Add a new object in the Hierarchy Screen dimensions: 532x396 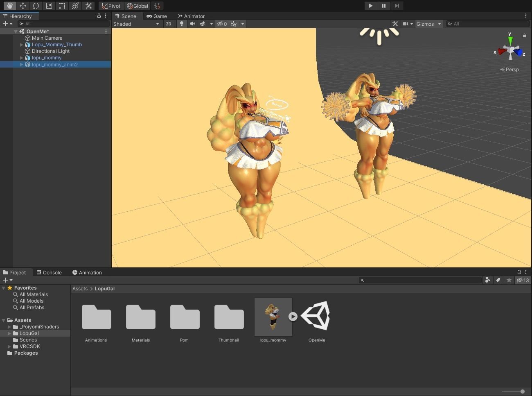(x=8, y=24)
